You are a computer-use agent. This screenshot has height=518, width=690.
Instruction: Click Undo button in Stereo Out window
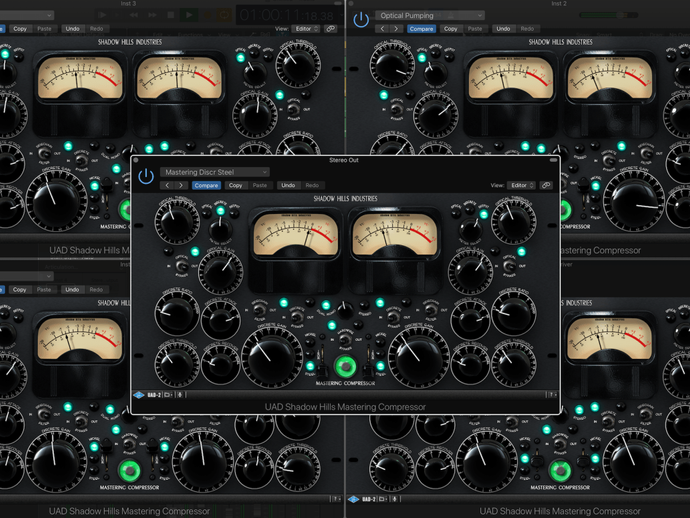(x=288, y=185)
